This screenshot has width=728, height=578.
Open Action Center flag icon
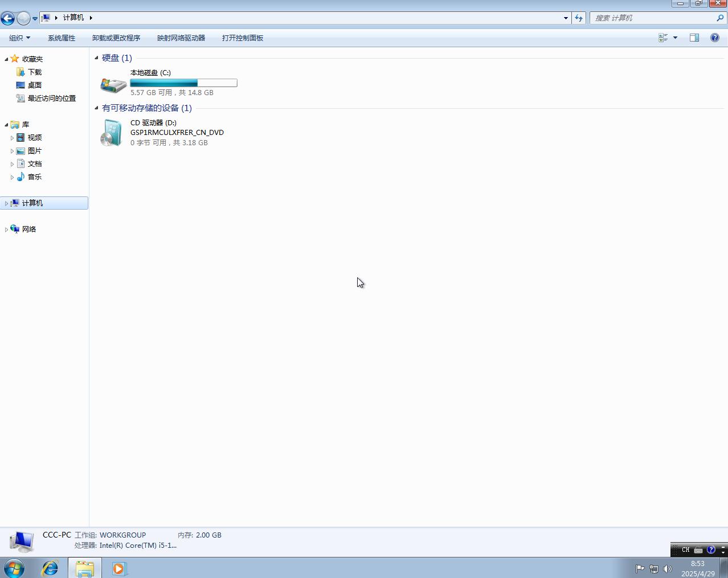[640, 568]
